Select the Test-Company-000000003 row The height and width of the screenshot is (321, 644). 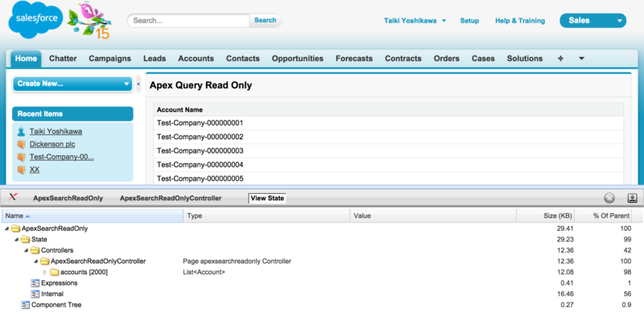tap(389, 151)
